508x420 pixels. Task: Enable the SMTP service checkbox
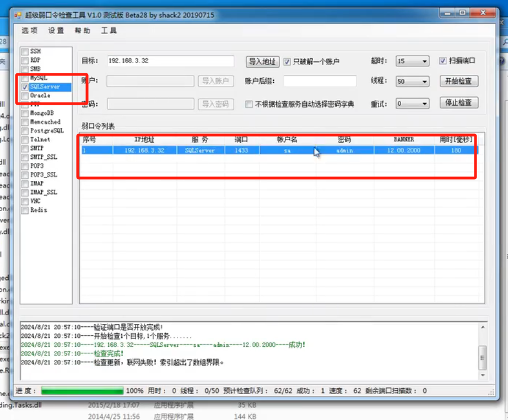(x=25, y=148)
